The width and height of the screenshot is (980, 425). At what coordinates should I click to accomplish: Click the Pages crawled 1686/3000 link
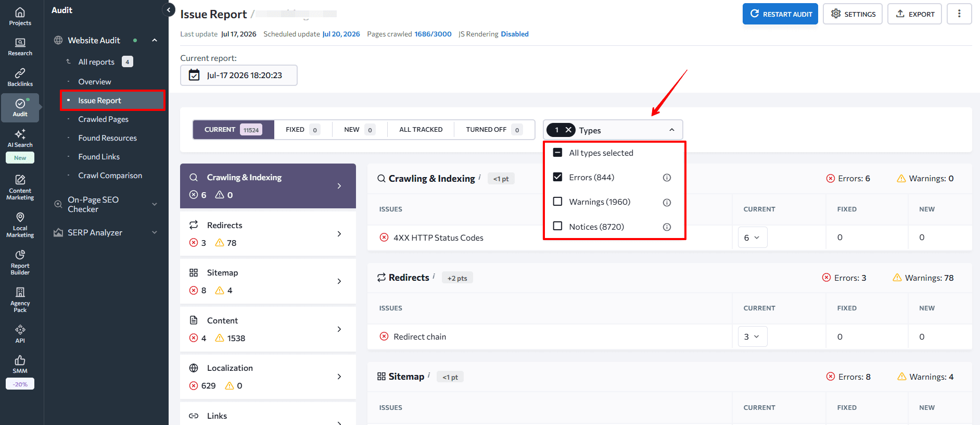(x=433, y=34)
